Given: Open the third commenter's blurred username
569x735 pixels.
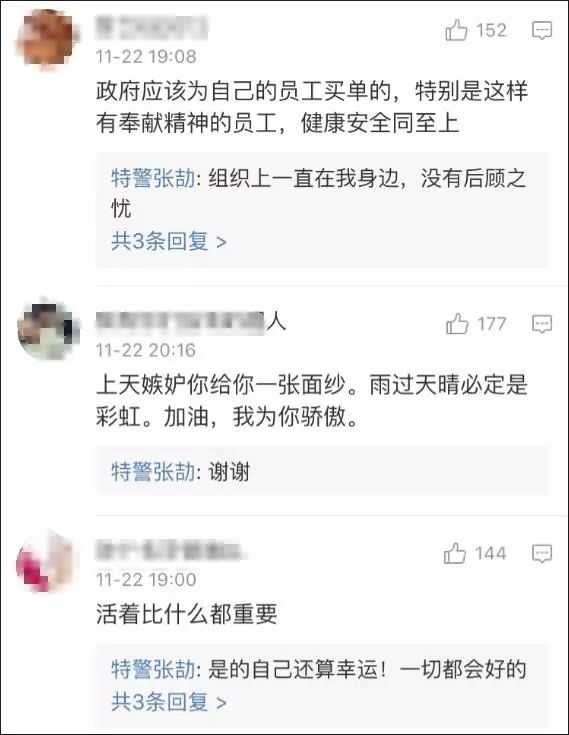Looking at the screenshot, I should coord(169,550).
